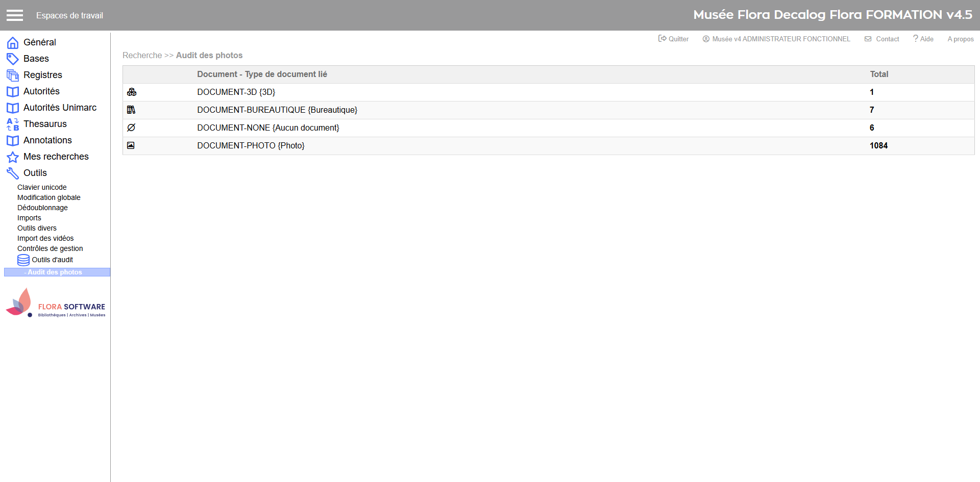Viewport: 980px width, 482px height.
Task: Click the Flora Software logo
Action: (55, 303)
